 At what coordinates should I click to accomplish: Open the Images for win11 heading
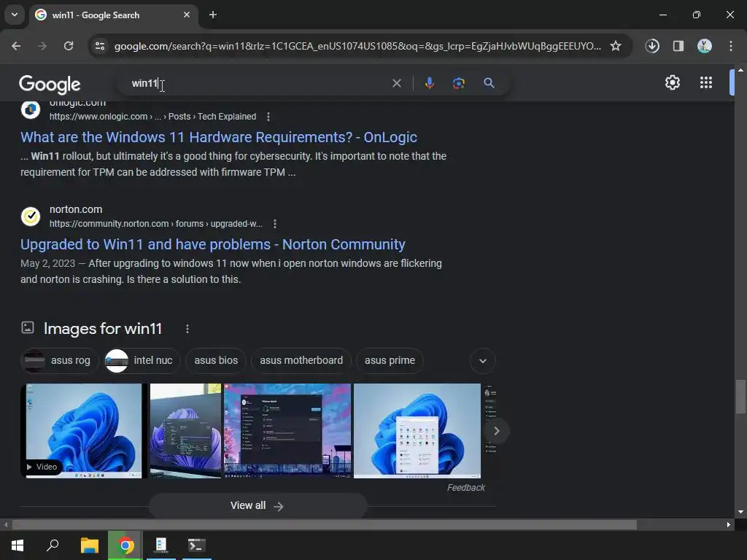[103, 329]
